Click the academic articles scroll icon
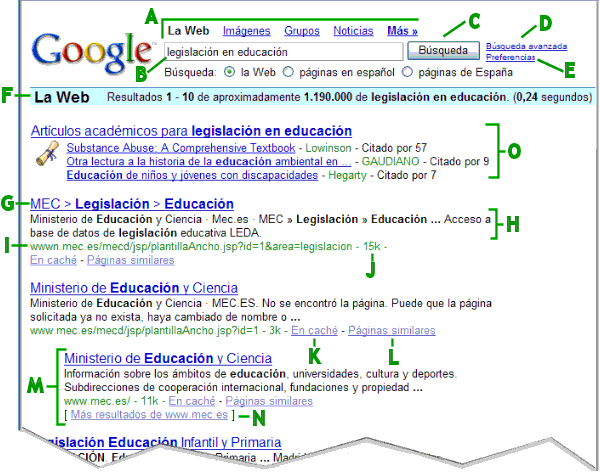 [47, 153]
